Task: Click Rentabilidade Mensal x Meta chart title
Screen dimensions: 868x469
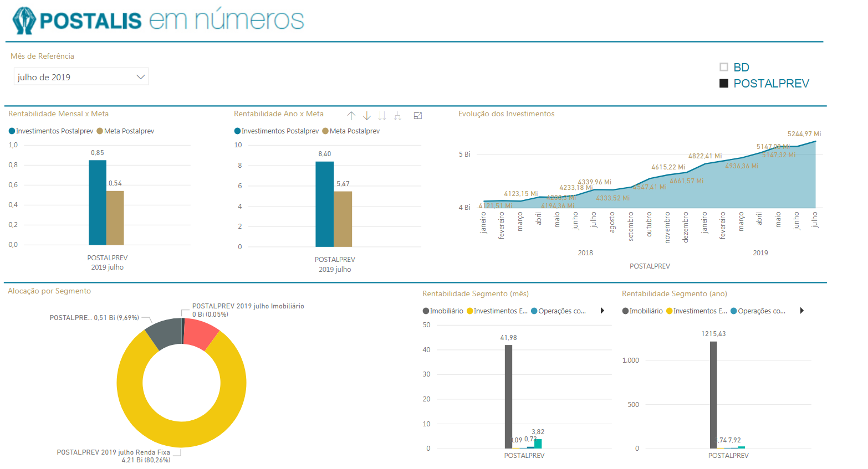Action: (x=58, y=114)
